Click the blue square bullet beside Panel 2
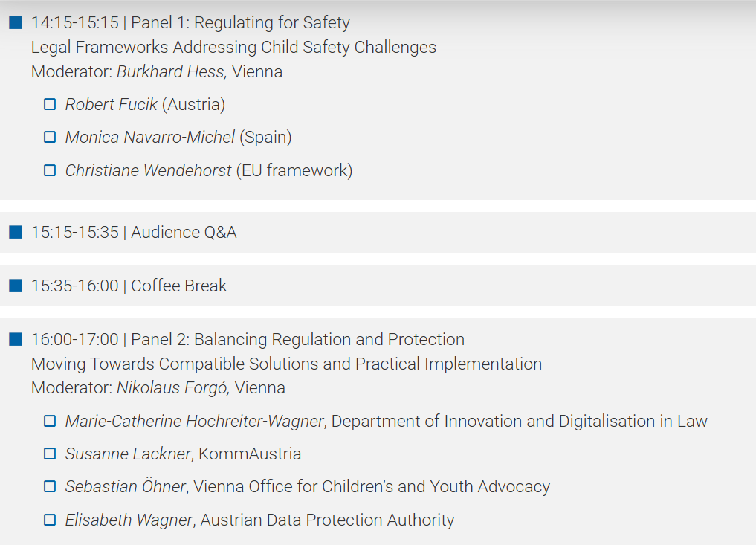Image resolution: width=756 pixels, height=545 pixels. (x=16, y=340)
